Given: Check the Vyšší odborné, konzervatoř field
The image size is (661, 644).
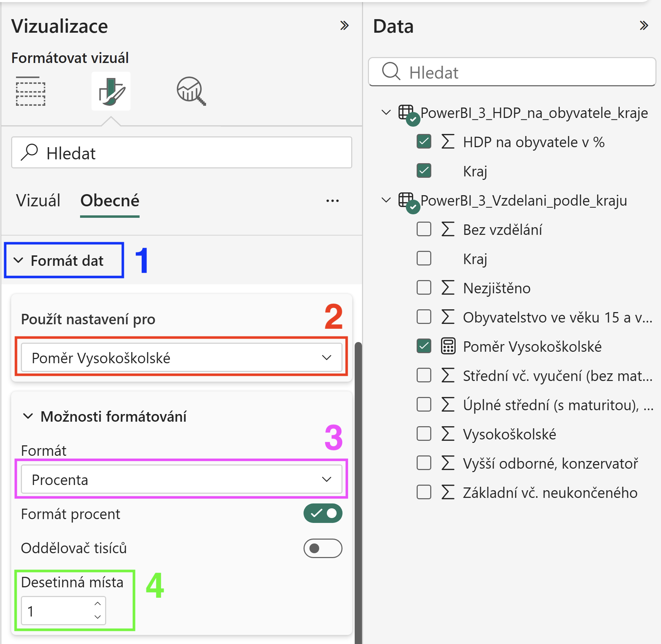Looking at the screenshot, I should [x=424, y=463].
